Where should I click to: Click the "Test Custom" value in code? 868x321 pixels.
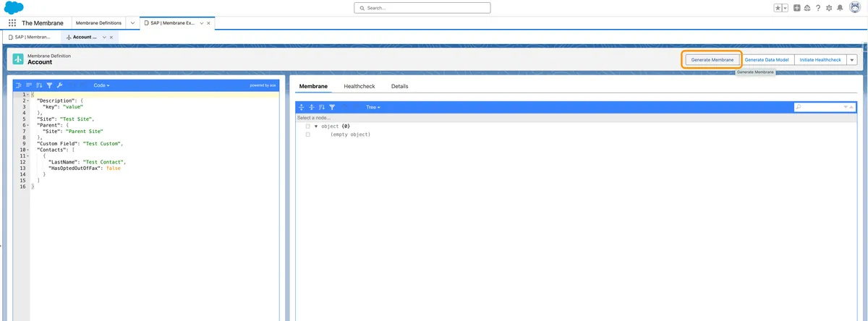click(103, 143)
